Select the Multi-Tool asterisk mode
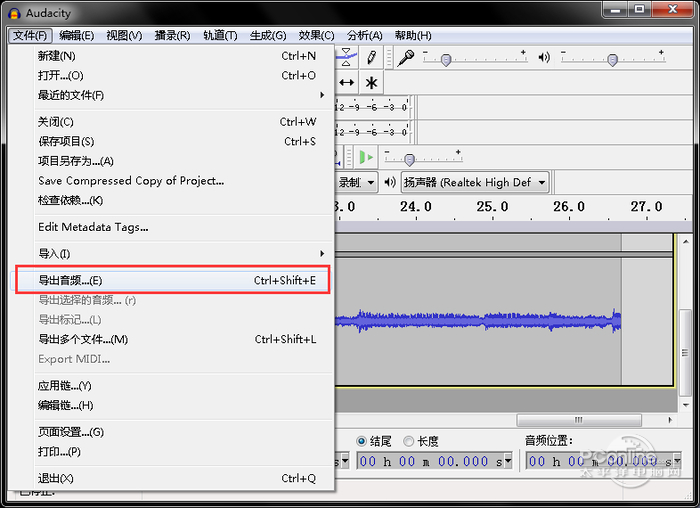Viewport: 700px width, 508px height. [x=371, y=83]
